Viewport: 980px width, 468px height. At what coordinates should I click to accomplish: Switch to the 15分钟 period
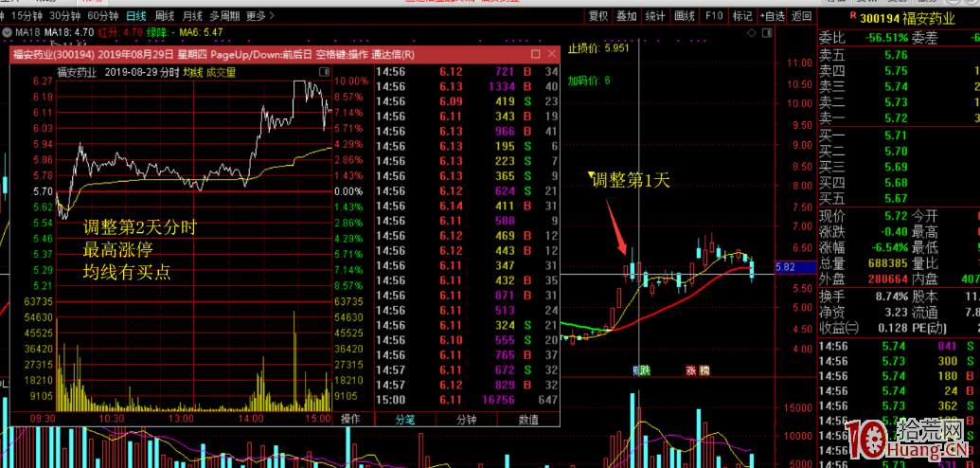pyautogui.click(x=25, y=16)
